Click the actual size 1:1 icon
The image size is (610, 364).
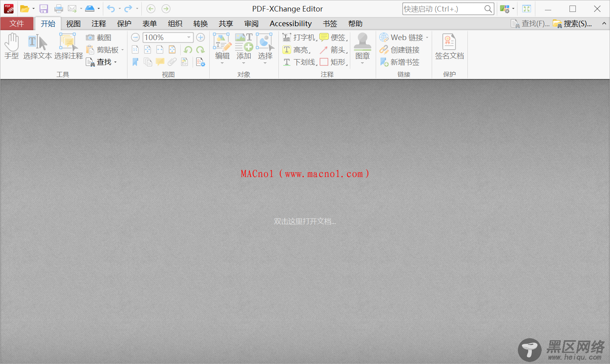pyautogui.click(x=135, y=50)
